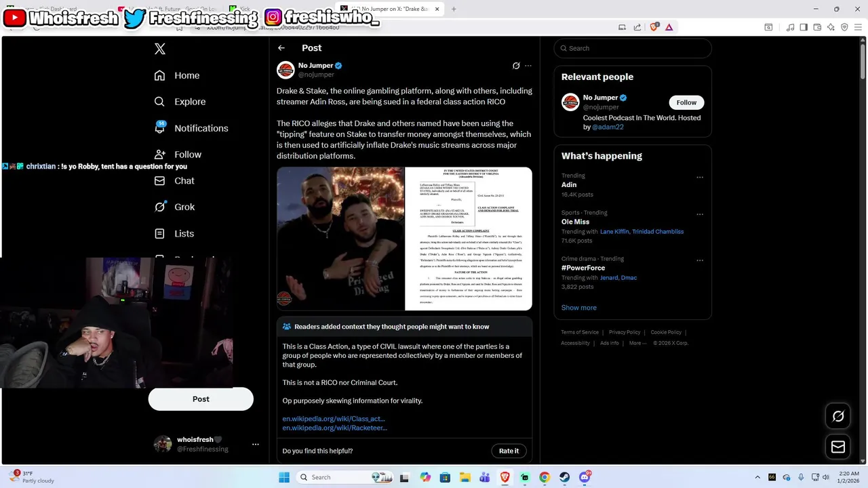868x488 pixels.
Task: Open the Windows Start menu
Action: click(284, 477)
